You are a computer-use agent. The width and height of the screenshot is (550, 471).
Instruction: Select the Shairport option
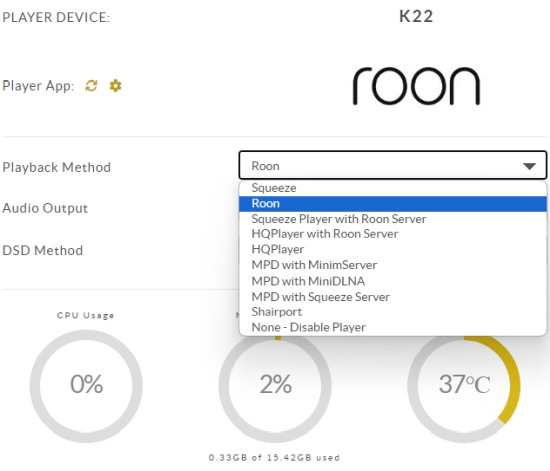[x=393, y=312]
